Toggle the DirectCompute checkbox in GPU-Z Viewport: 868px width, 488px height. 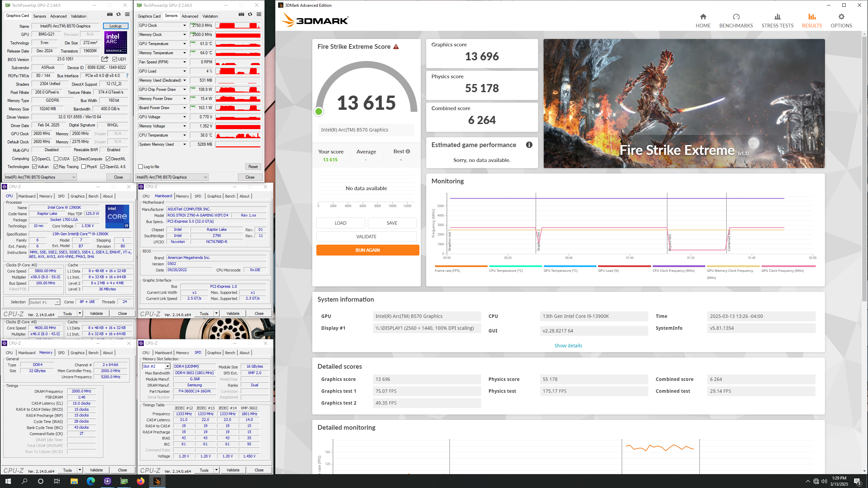point(75,159)
